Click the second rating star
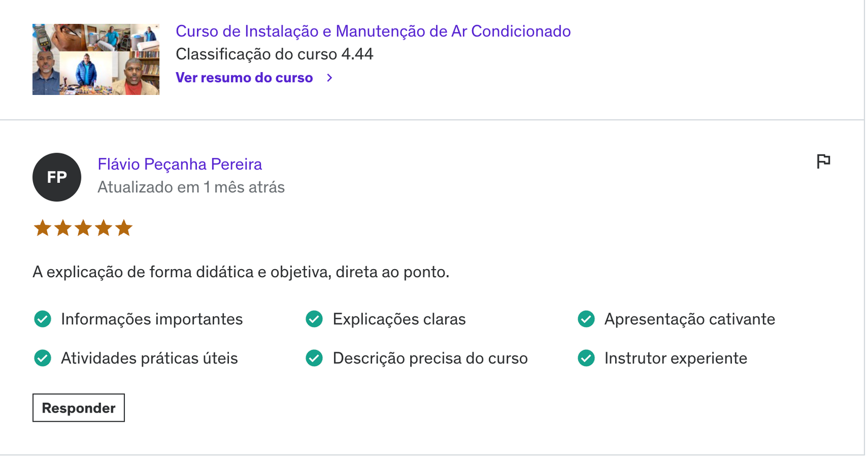Viewport: 868px width, 458px height. click(x=63, y=228)
